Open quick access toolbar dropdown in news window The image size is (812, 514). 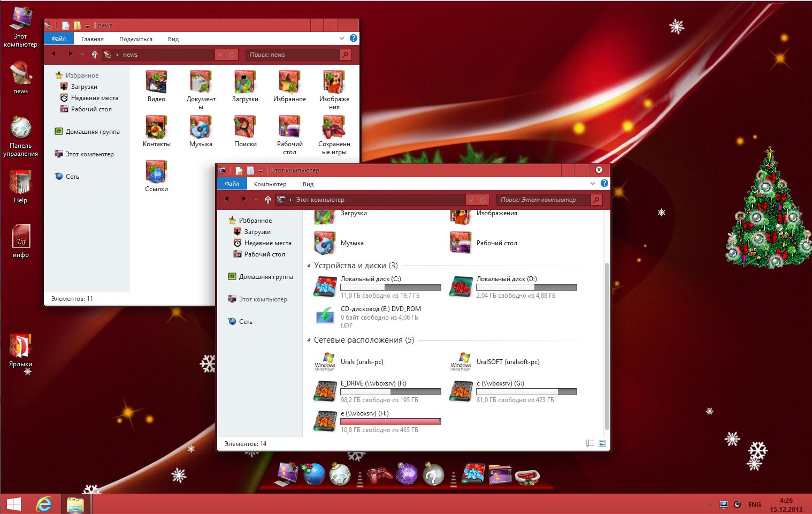(x=88, y=26)
